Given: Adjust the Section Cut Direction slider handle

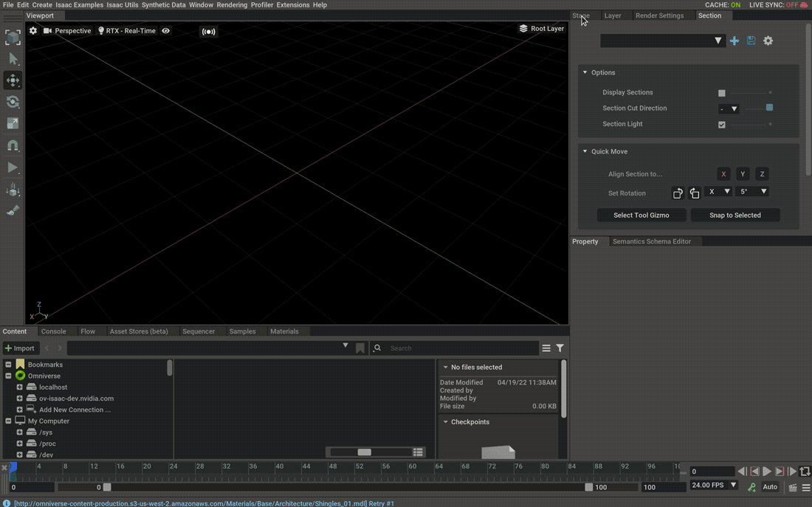Looking at the screenshot, I should [769, 108].
